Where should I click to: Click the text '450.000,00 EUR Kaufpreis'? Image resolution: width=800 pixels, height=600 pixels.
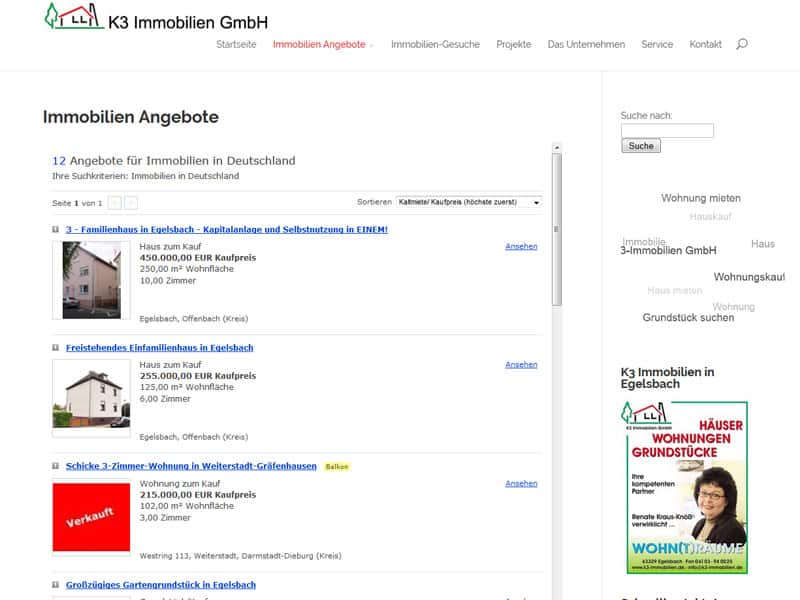pos(197,258)
